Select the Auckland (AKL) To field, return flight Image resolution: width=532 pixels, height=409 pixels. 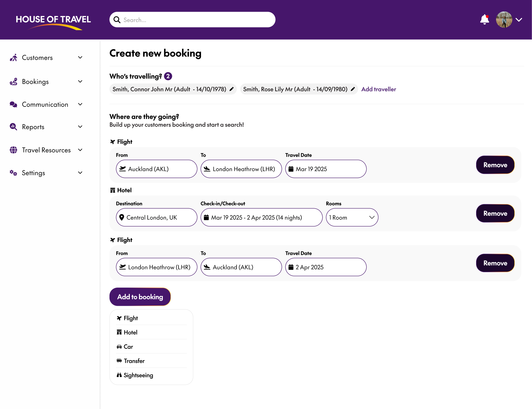pyautogui.click(x=241, y=267)
